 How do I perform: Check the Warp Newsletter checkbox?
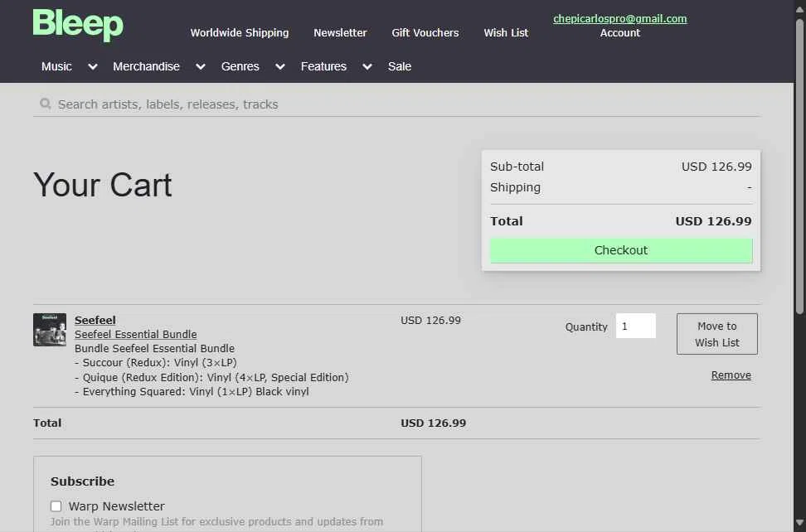pyautogui.click(x=56, y=506)
